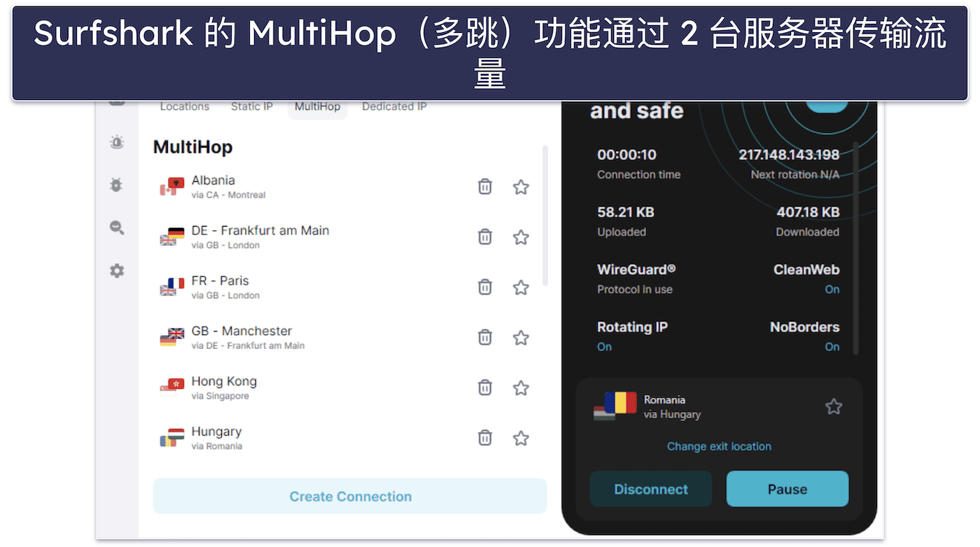The image size is (980, 547).
Task: Star the FR - Paris connection
Action: point(521,287)
